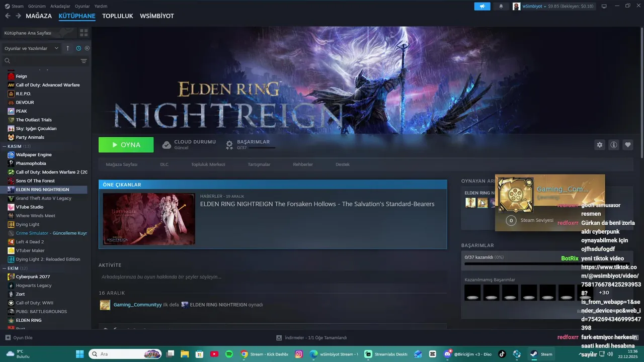Viewport: 644px width, 362px height.
Task: Open TikTok from the taskbar
Action: point(502,354)
